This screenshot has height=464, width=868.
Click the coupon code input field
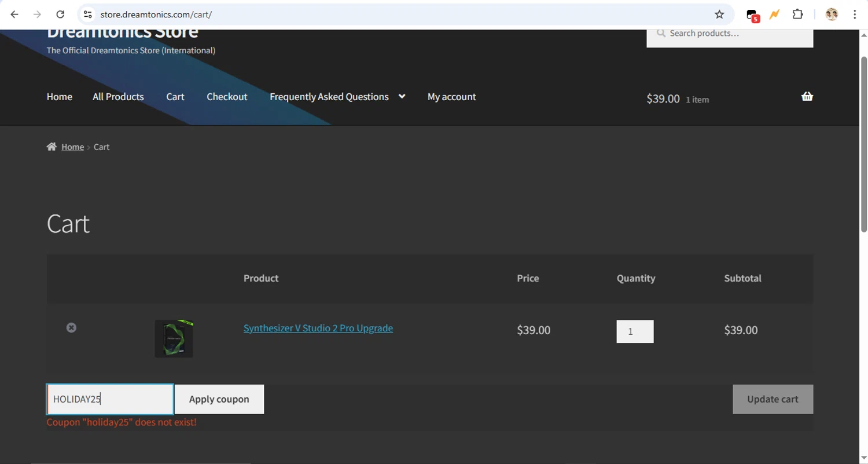pos(110,399)
